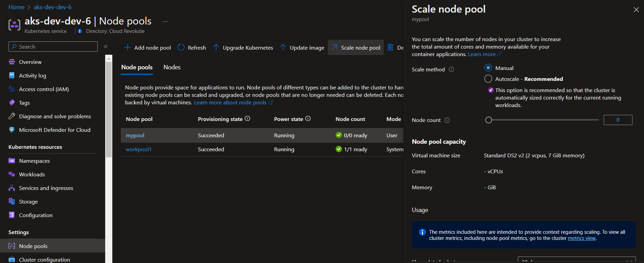
Task: Click the Home breadcrumb link
Action: [16, 7]
